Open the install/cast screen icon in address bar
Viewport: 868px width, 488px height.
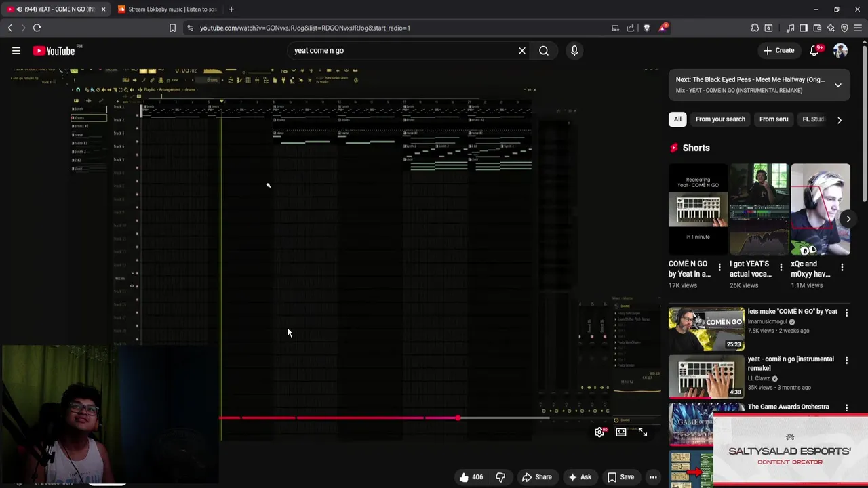(x=615, y=28)
